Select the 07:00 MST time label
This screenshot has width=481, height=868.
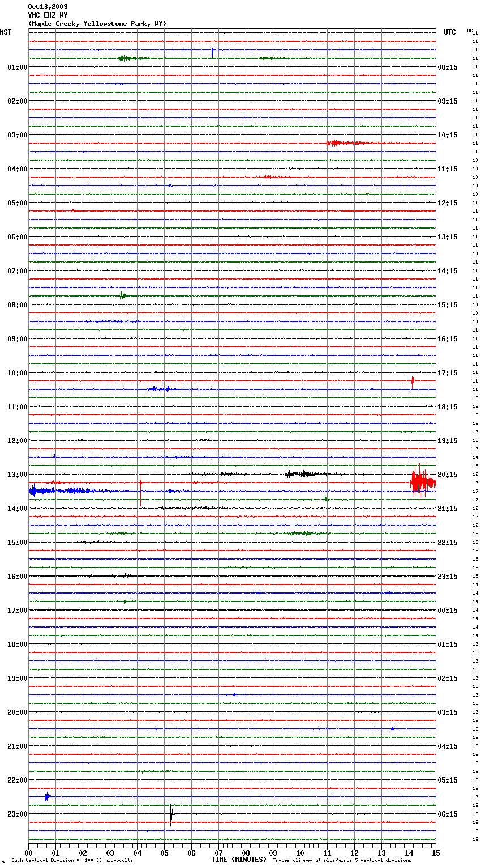(18, 271)
